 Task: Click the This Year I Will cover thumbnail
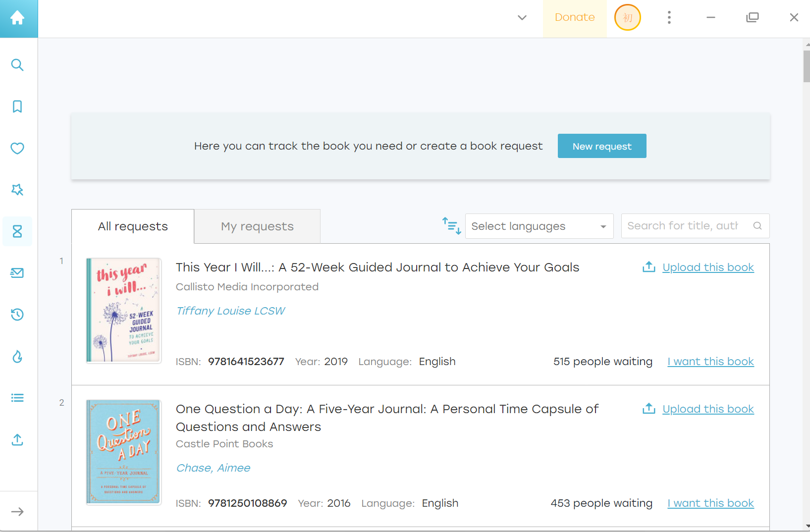tap(124, 311)
